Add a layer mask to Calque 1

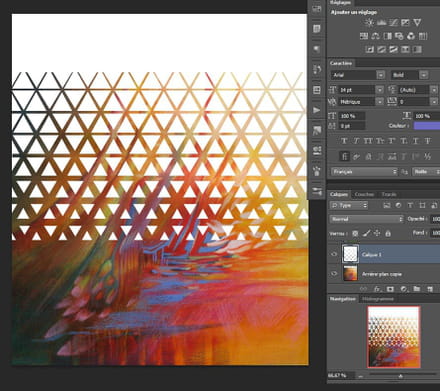tap(390, 289)
